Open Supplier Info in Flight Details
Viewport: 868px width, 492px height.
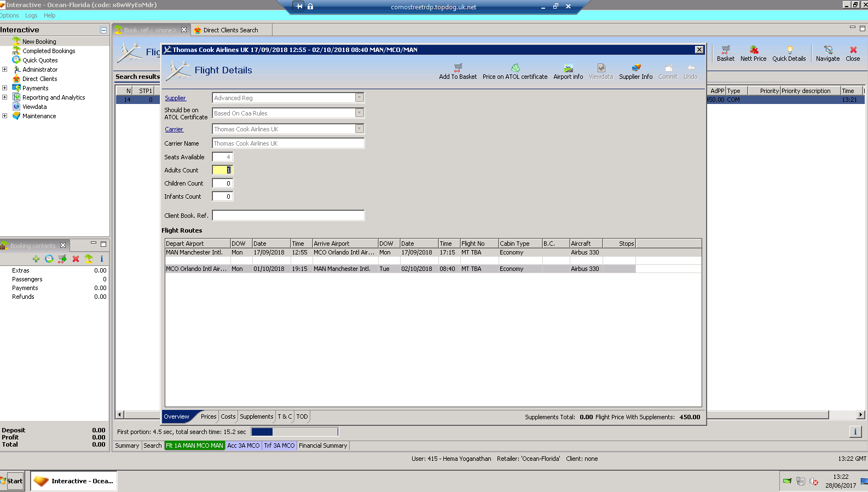tap(636, 72)
